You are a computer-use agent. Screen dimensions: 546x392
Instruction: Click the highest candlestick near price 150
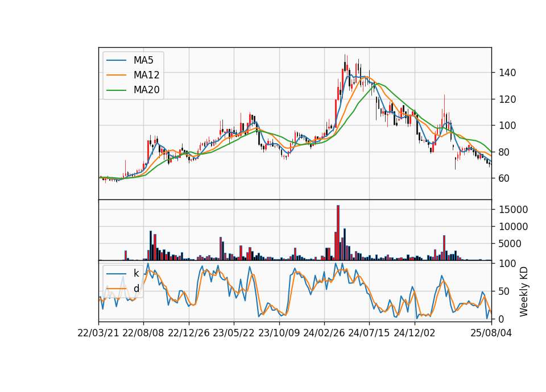click(345, 64)
